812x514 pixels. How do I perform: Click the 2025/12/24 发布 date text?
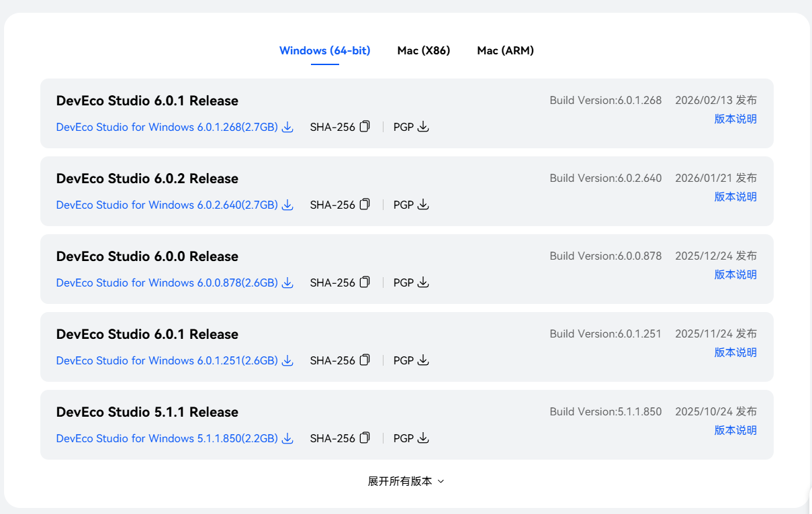point(716,256)
